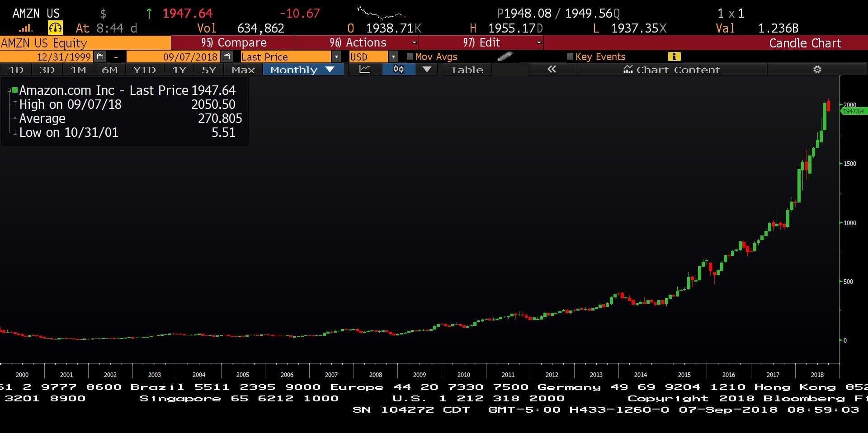Open the chart settings gear

click(x=817, y=70)
